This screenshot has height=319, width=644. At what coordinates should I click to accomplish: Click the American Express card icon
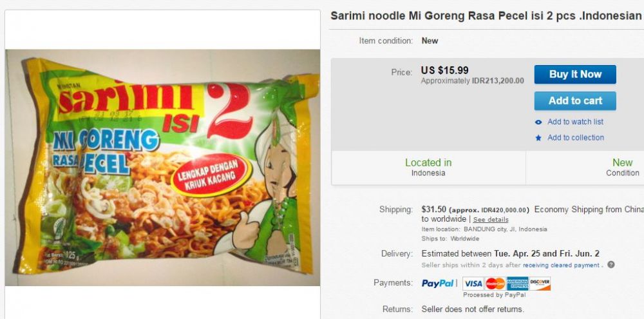518,284
